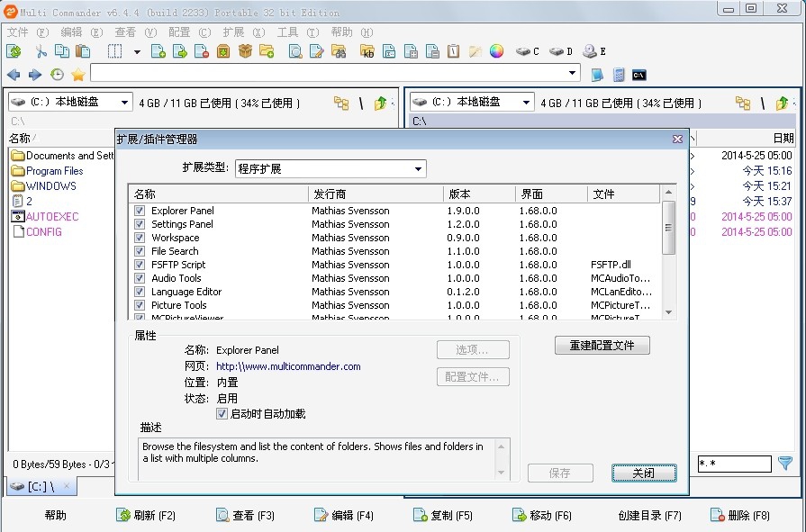
Task: Click the edit file pencil icon in the toolbar
Action: coord(317,51)
